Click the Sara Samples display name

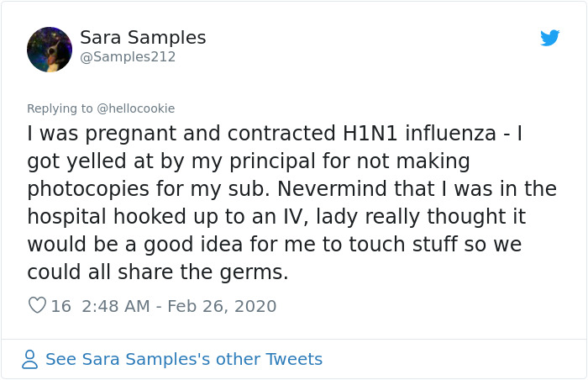pos(143,38)
